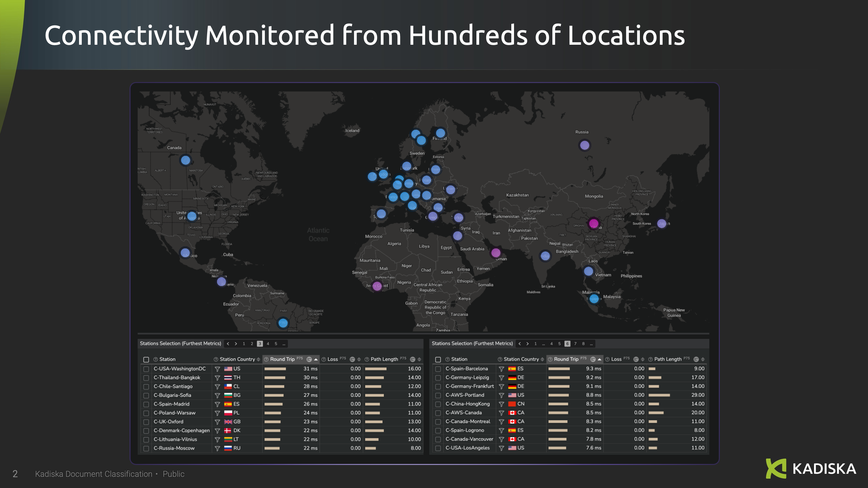Click display mode icon in right Round Trip header

[x=593, y=359]
